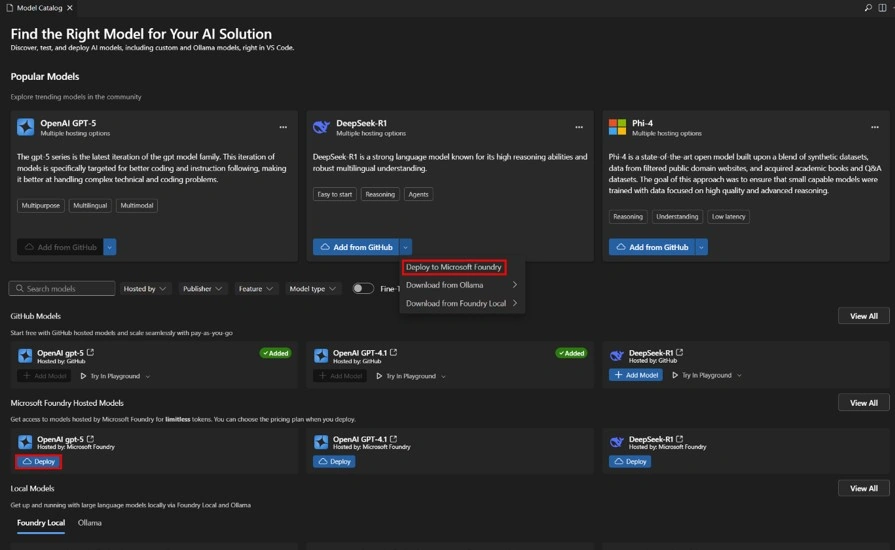
Task: Click View All for GitHub Models
Action: click(x=864, y=316)
